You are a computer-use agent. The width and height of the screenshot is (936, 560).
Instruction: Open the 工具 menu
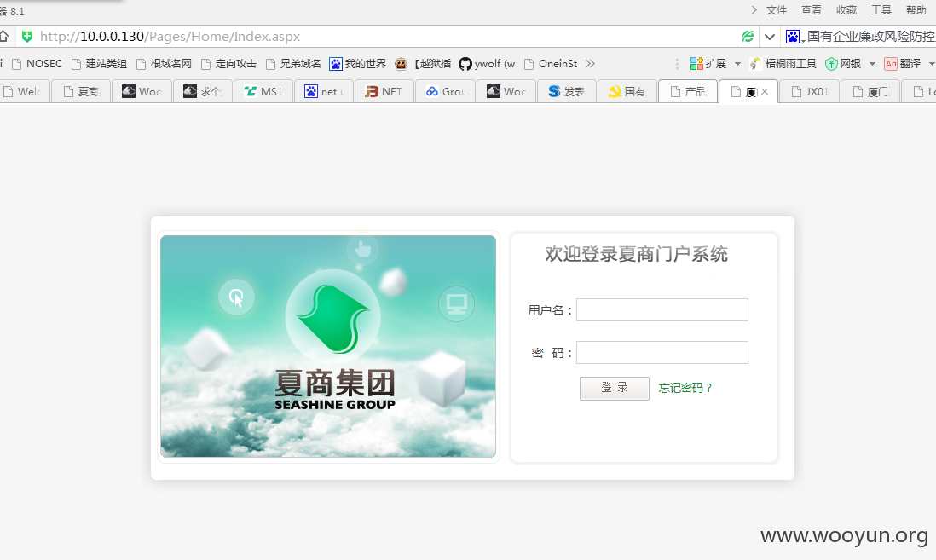tap(881, 10)
